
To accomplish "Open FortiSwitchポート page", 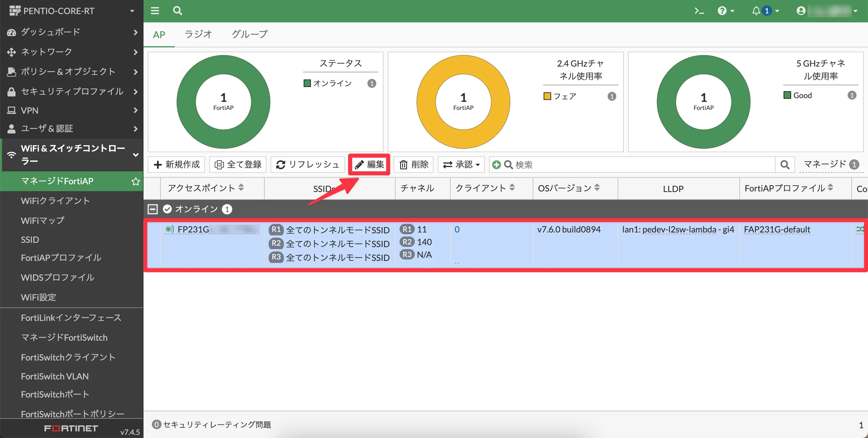I will coord(55,394).
